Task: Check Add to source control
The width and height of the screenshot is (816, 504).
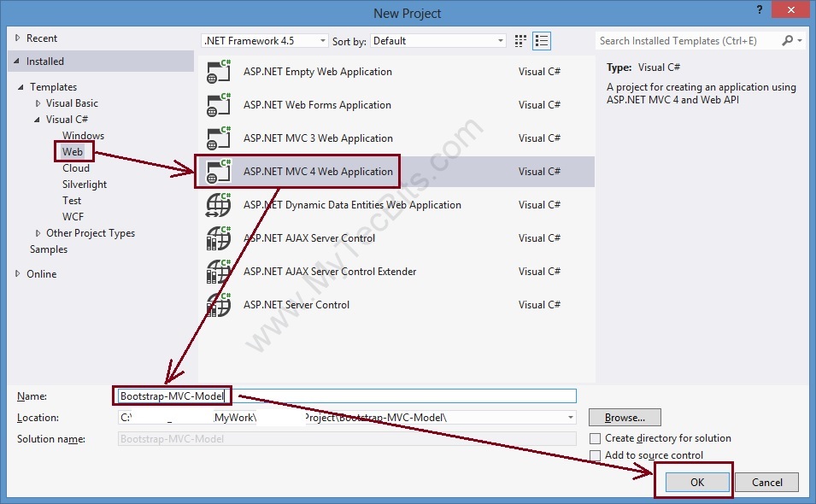Action: click(x=596, y=455)
